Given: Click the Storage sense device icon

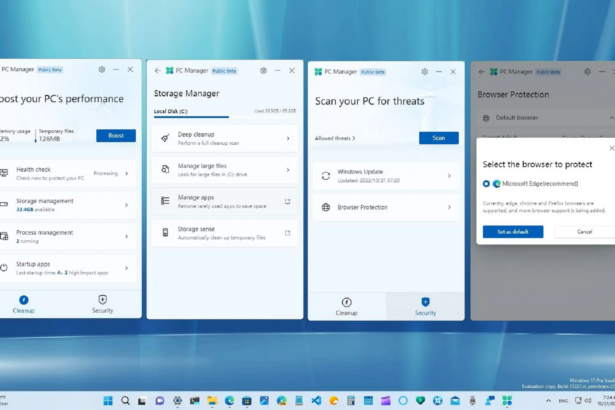Looking at the screenshot, I should (165, 233).
